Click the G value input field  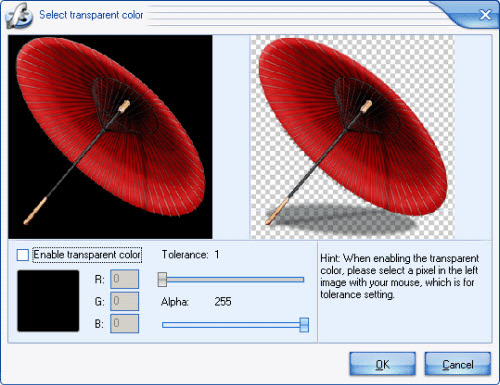(x=125, y=301)
